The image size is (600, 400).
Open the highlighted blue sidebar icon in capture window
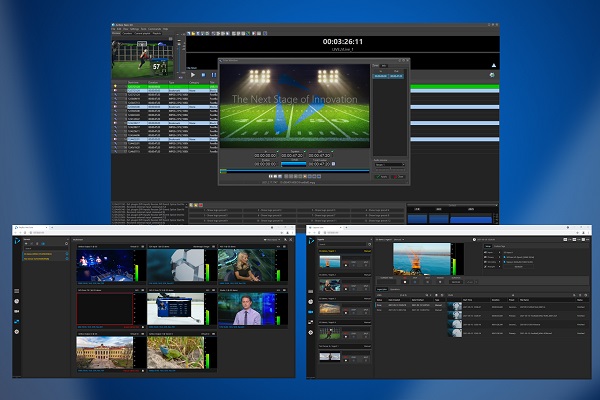[x=310, y=312]
